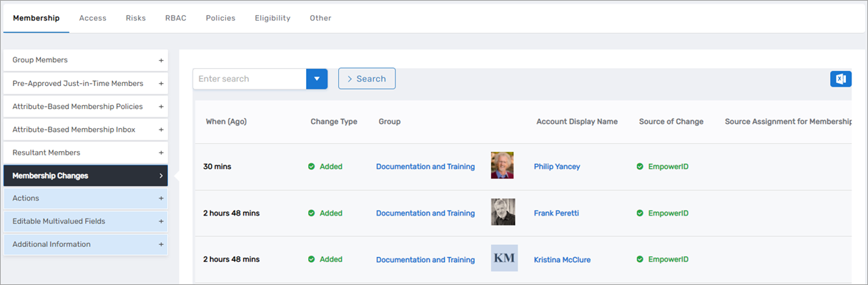
Task: Click the KM avatar for Kristina McClure
Action: 504,259
